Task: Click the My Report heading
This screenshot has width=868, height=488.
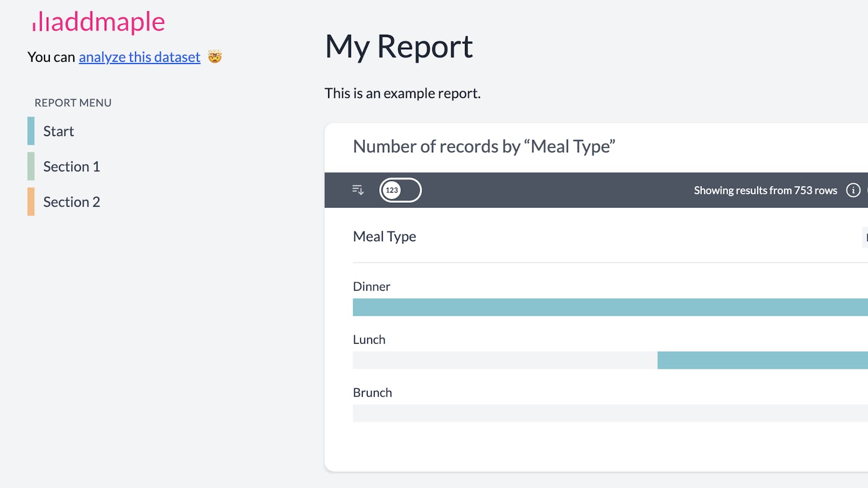Action: [x=399, y=47]
